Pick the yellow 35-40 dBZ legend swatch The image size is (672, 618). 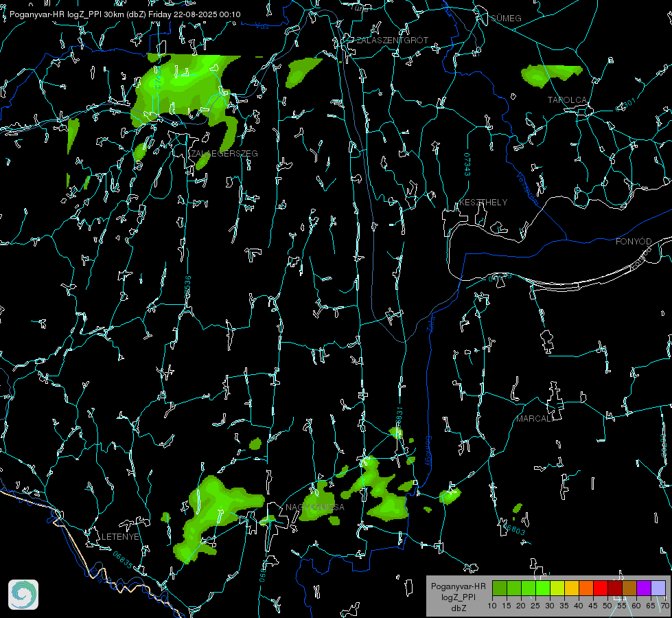tap(572, 588)
